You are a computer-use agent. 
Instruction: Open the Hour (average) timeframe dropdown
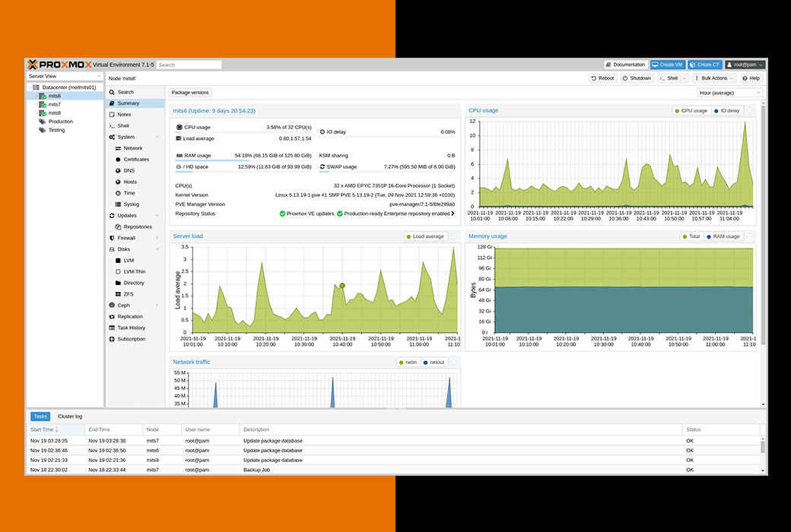[729, 93]
